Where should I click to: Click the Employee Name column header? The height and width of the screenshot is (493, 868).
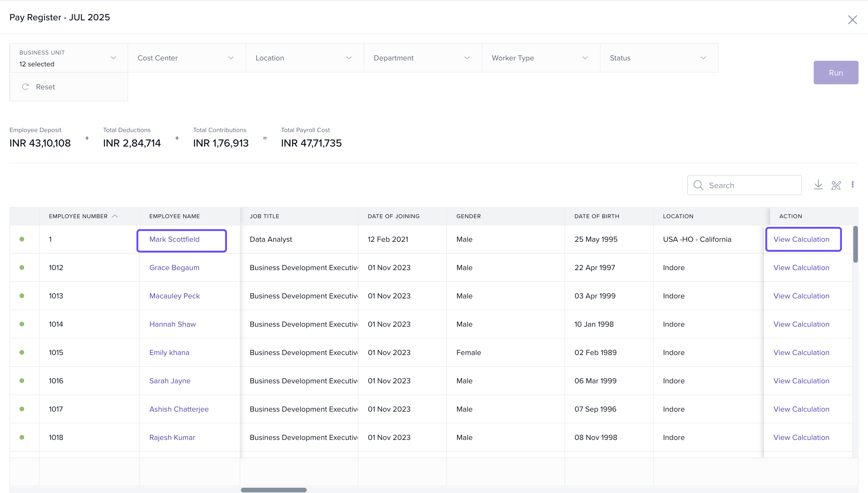(x=174, y=216)
